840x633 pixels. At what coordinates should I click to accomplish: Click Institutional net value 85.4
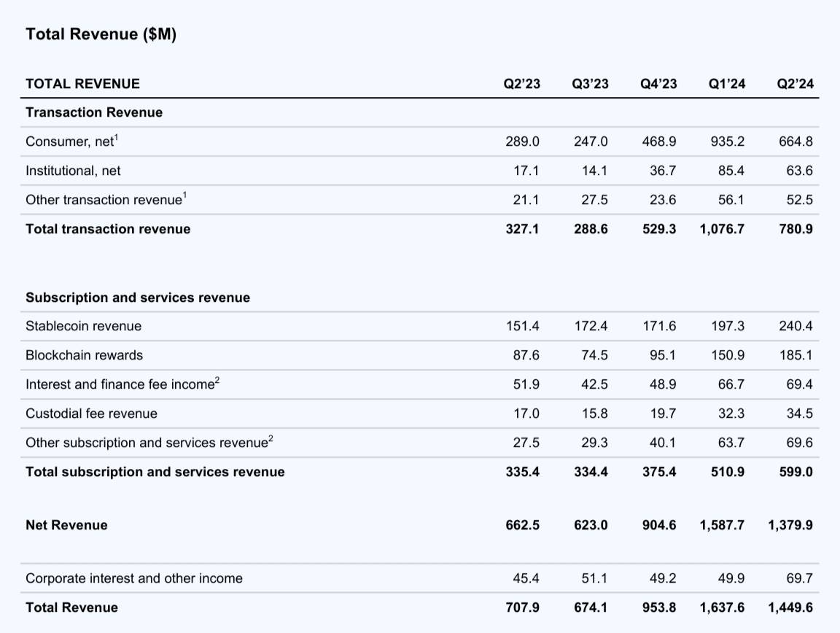point(731,171)
